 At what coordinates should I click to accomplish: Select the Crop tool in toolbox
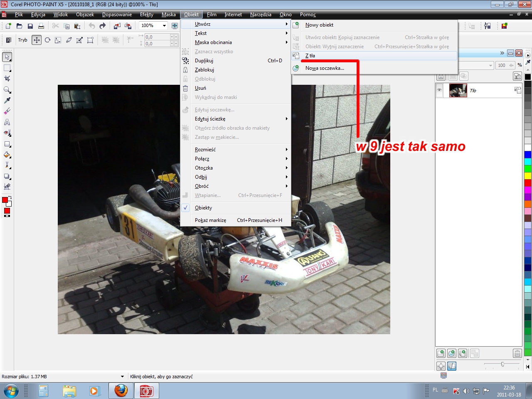pos(7,79)
